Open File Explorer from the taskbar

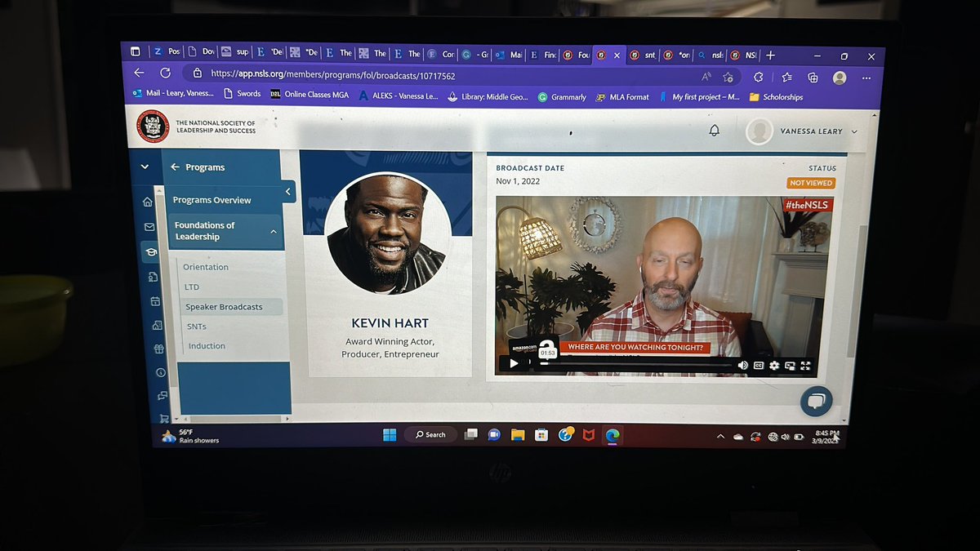click(x=517, y=435)
